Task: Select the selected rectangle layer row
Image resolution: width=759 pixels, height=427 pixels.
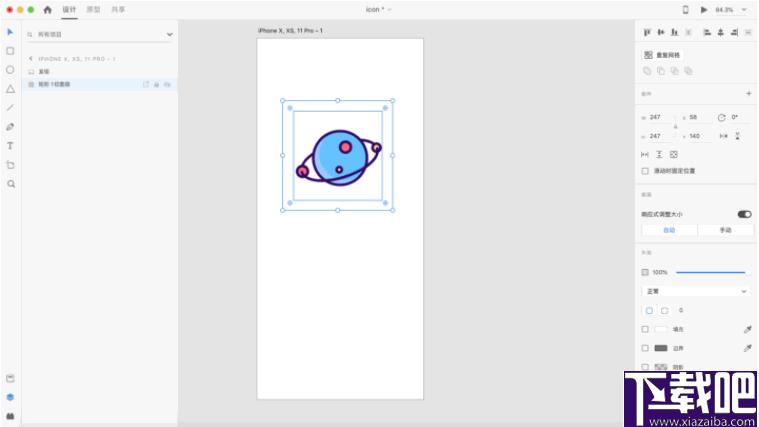Action: click(99, 85)
